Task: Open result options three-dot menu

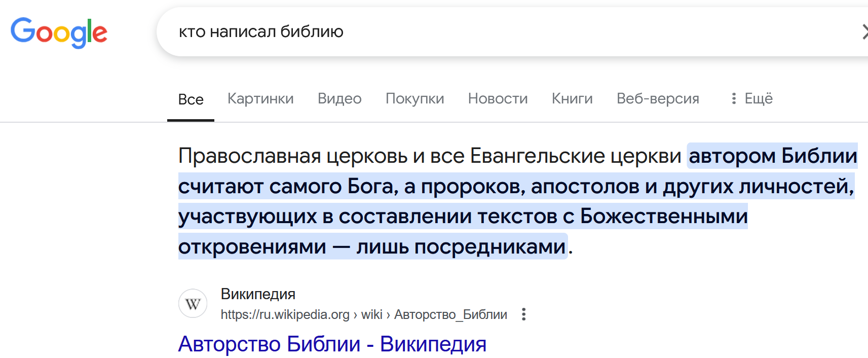Action: (x=524, y=314)
